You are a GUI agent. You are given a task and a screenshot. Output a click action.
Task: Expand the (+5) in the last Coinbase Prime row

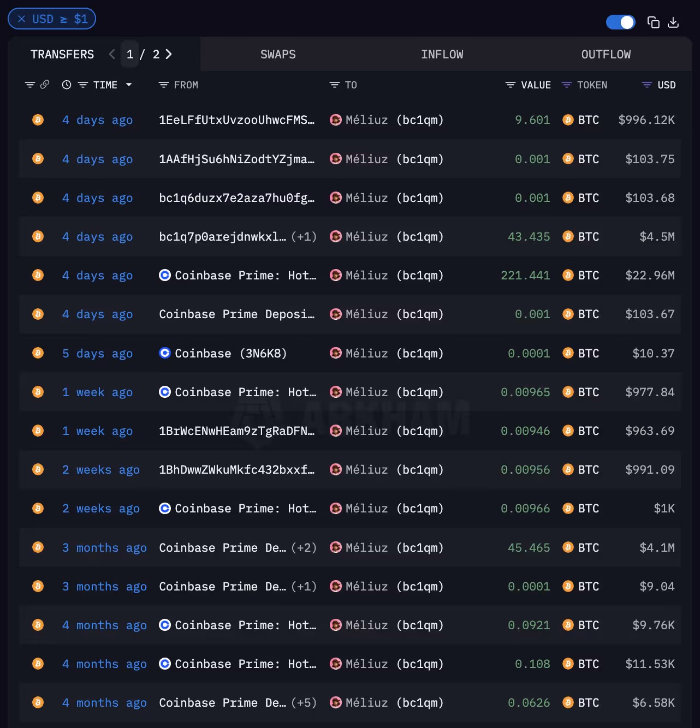click(304, 703)
